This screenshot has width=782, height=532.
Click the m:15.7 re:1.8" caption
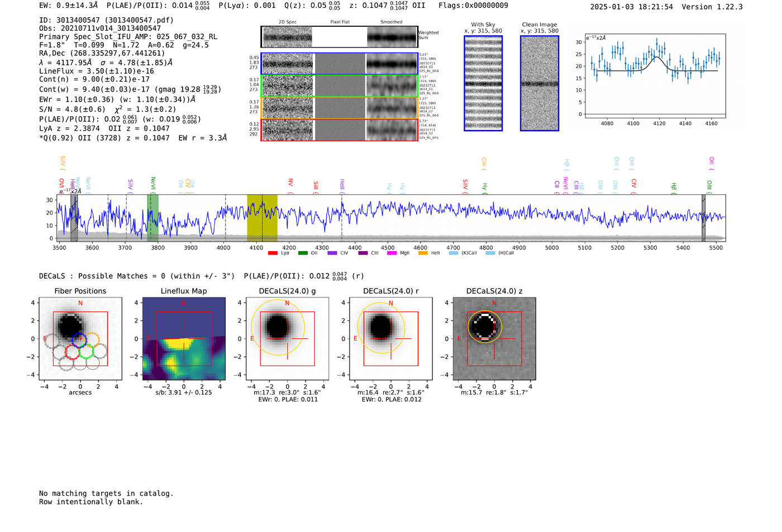pyautogui.click(x=494, y=392)
